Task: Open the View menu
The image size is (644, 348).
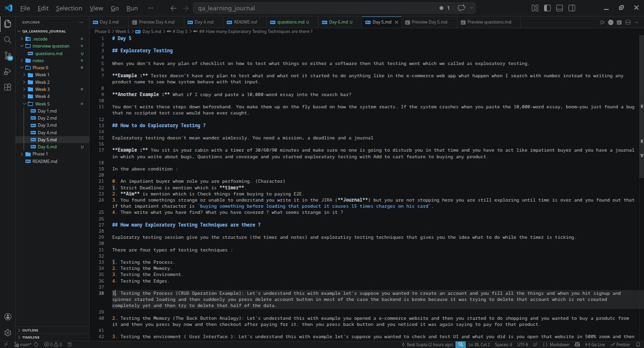Action: (x=97, y=8)
